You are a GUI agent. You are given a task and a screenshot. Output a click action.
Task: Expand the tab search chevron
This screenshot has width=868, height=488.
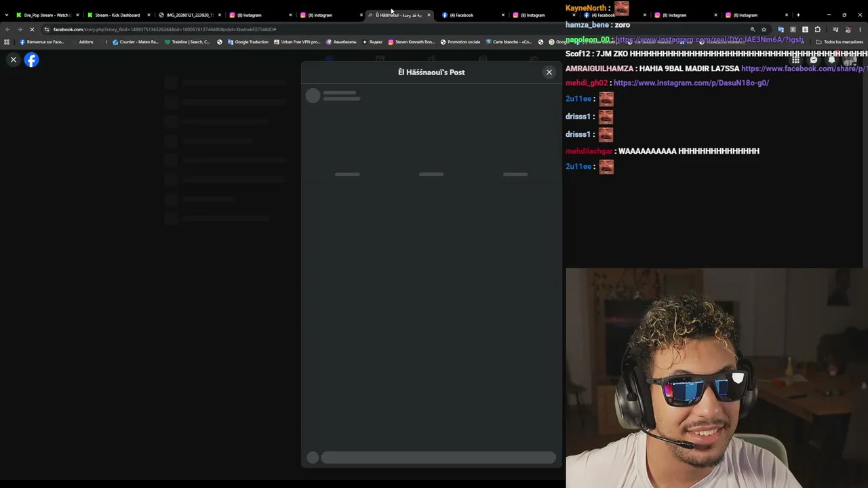point(7,15)
